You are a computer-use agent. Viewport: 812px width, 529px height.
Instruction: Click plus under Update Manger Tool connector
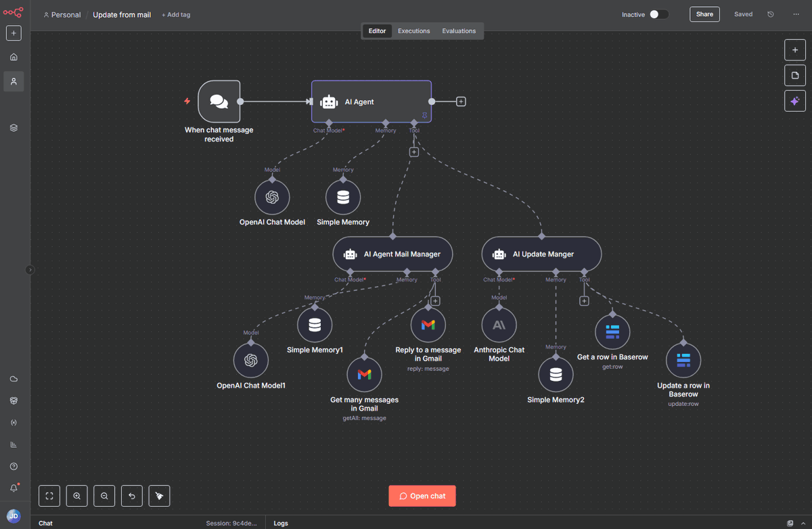[x=584, y=301]
